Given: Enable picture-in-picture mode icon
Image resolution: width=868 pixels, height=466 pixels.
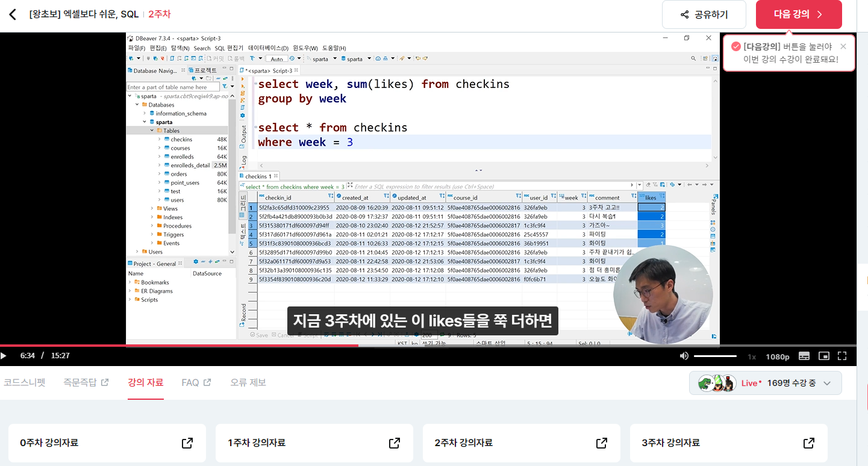Looking at the screenshot, I should tap(823, 356).
